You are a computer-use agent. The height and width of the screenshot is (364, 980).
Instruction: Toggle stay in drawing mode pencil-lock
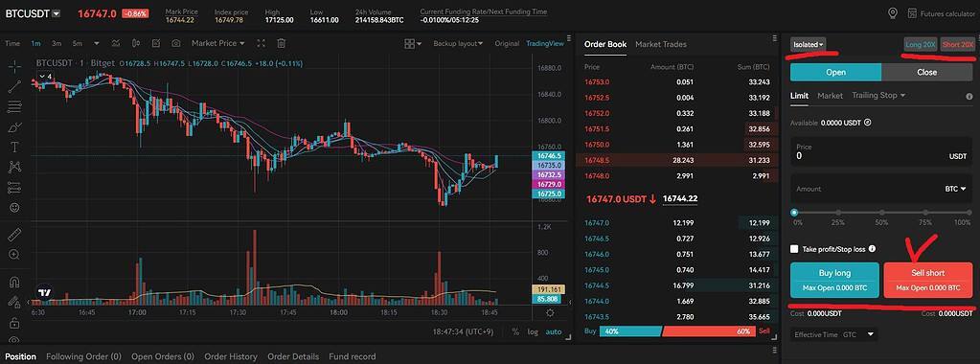[14, 302]
